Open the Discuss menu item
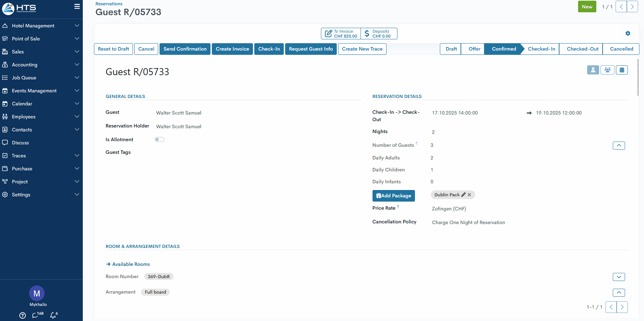644x321 pixels. tap(20, 143)
